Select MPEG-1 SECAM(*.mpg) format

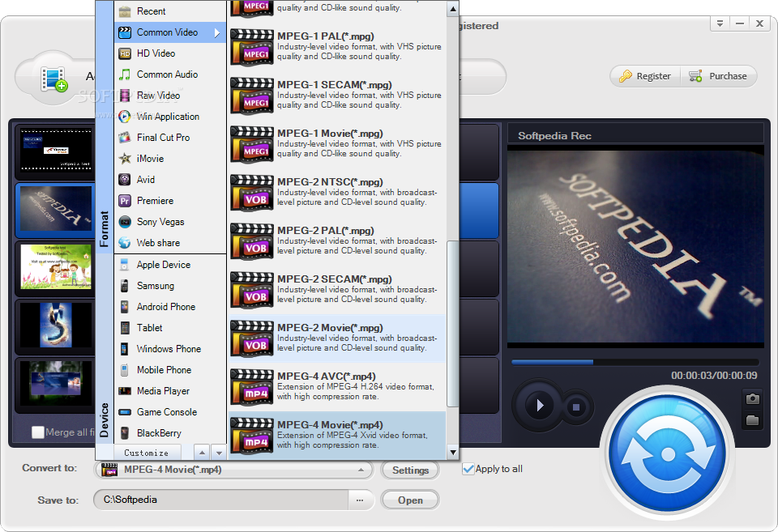pyautogui.click(x=337, y=96)
